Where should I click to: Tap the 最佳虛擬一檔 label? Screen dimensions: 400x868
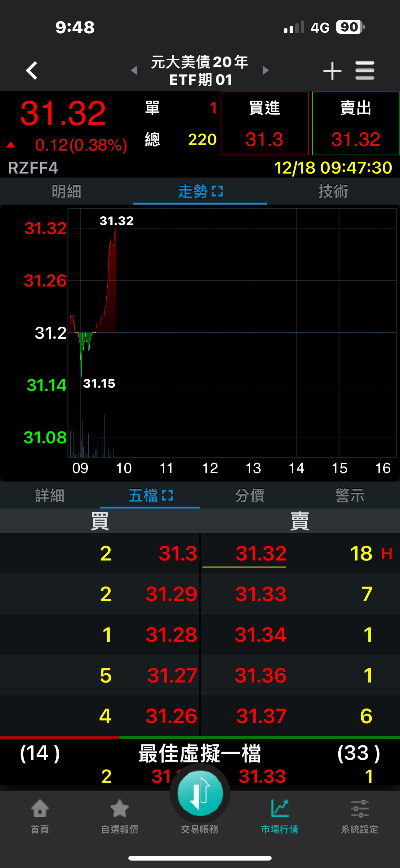(x=200, y=754)
